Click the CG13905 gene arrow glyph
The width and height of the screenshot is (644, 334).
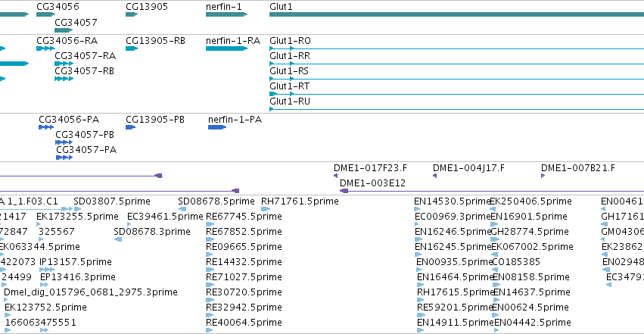tap(132, 14)
